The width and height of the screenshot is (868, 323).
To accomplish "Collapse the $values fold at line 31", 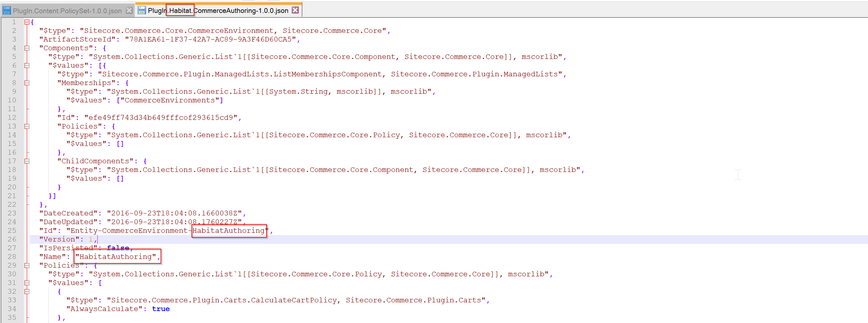I will coord(27,283).
